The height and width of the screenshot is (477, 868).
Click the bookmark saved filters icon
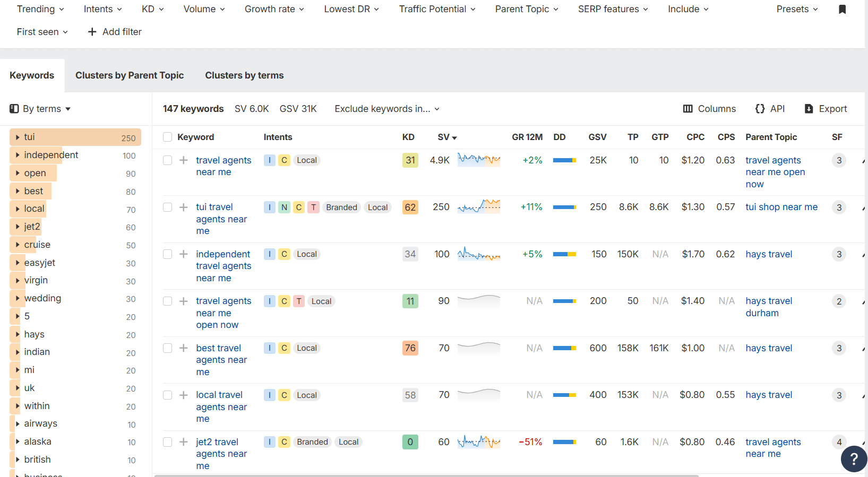click(x=842, y=10)
